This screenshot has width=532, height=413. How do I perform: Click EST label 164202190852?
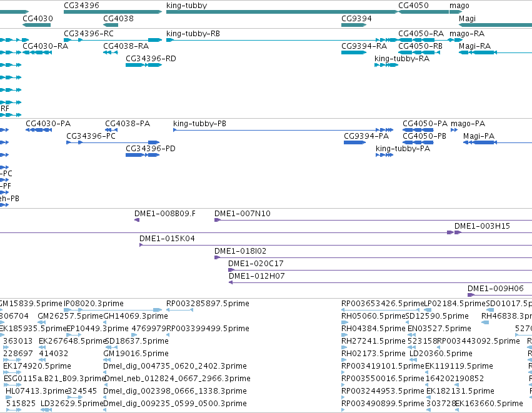(454, 379)
